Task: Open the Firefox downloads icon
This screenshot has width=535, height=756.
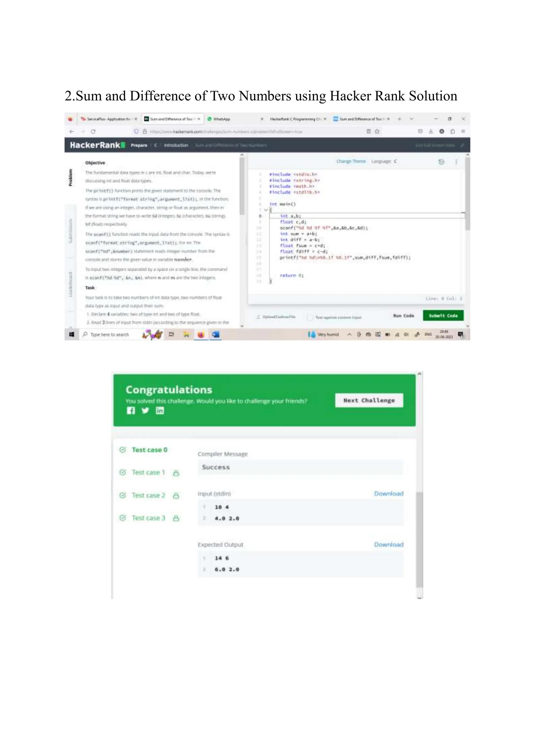Action: click(431, 131)
